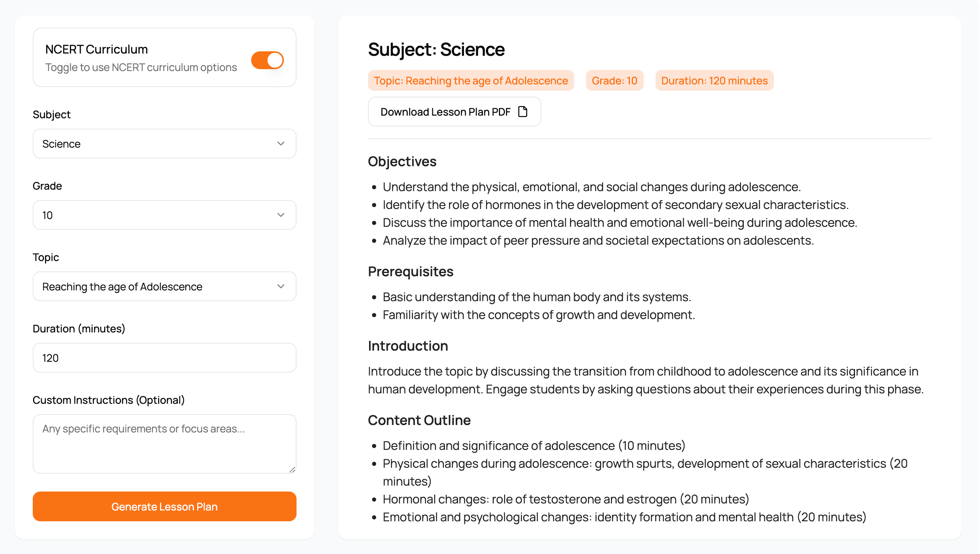Click the Grade: 10 tag
The height and width of the screenshot is (554, 980).
tap(615, 80)
